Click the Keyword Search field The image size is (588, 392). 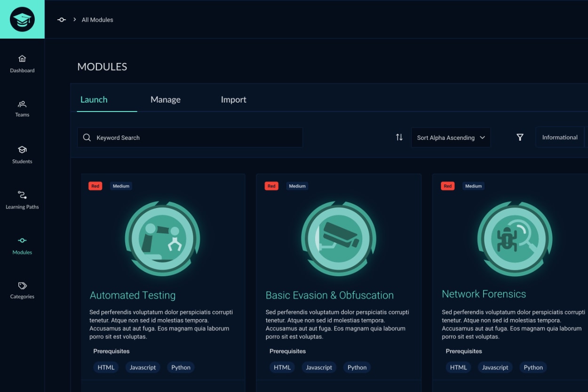[190, 137]
